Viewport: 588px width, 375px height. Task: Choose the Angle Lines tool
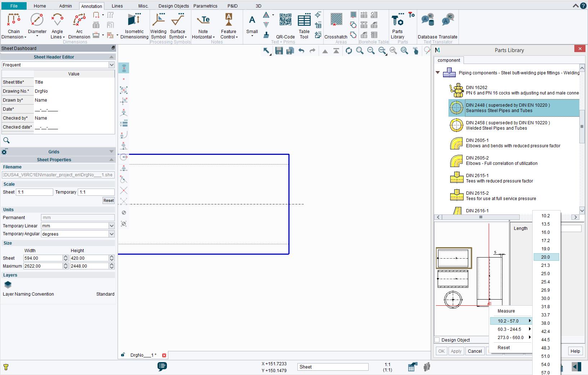point(57,26)
